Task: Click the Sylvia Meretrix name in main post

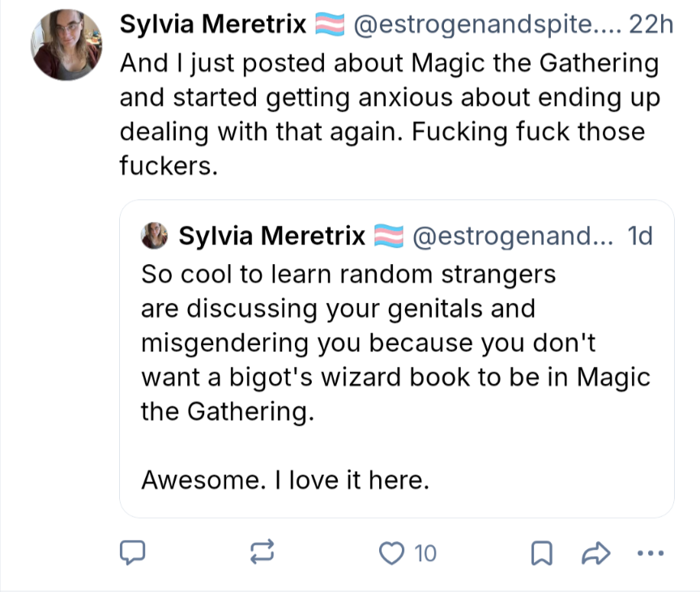Action: pyautogui.click(x=213, y=24)
